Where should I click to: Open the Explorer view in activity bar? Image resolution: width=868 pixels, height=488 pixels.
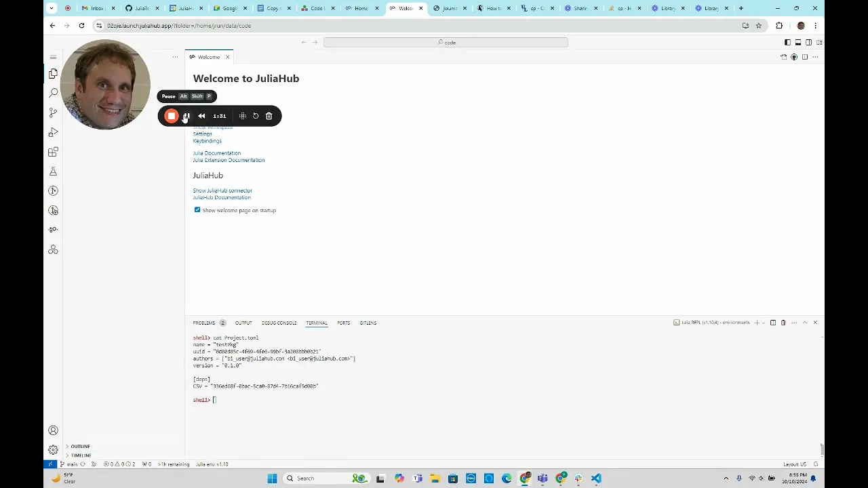pyautogui.click(x=53, y=73)
